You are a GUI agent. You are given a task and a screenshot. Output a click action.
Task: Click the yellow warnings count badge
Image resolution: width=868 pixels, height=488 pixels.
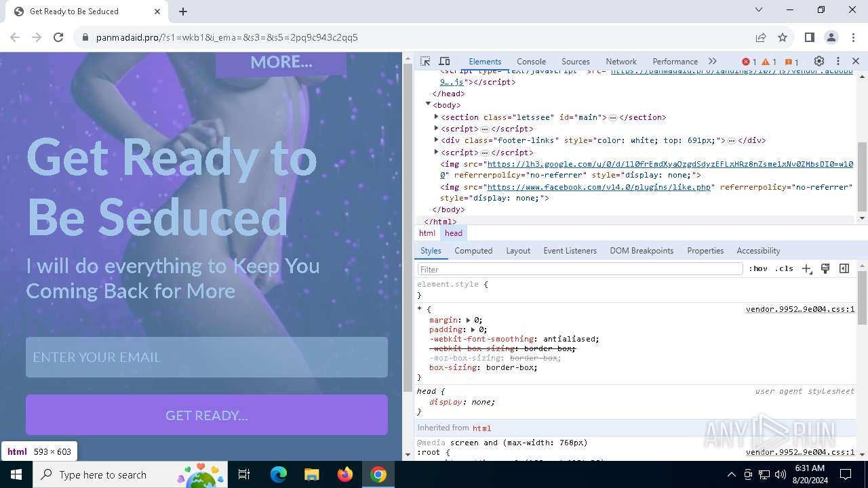coord(769,62)
